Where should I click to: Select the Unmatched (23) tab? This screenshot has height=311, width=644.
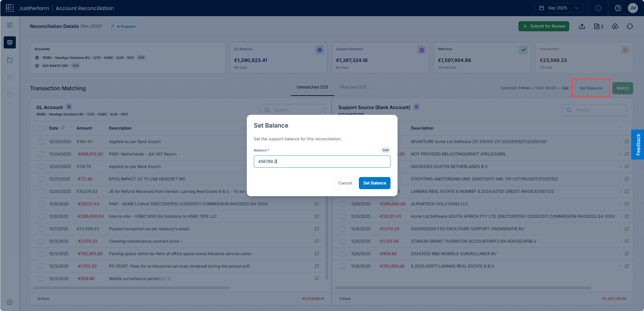(312, 87)
